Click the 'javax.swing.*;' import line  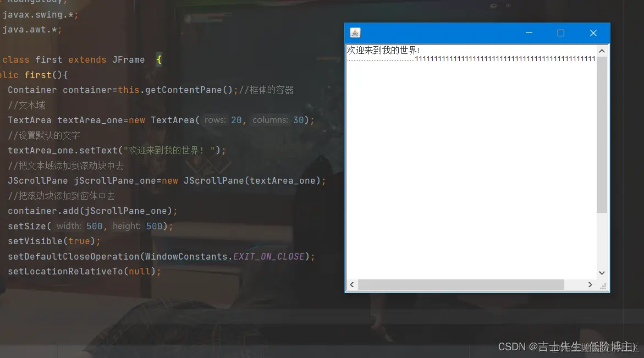pos(40,15)
